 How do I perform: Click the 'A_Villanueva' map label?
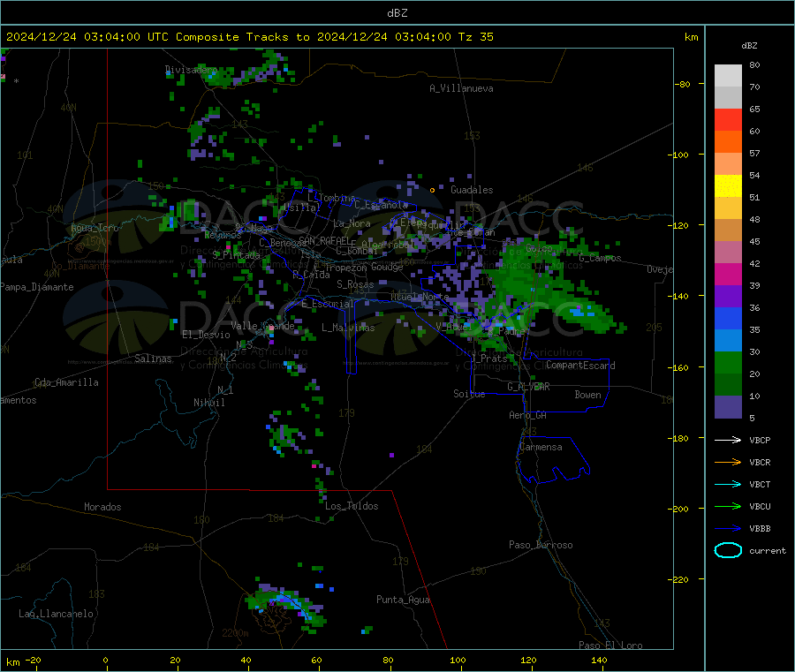pyautogui.click(x=461, y=88)
